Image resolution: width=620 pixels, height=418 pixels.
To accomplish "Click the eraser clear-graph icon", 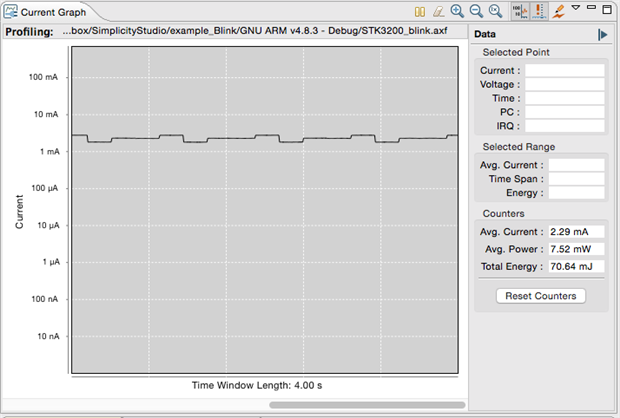I will pyautogui.click(x=438, y=11).
